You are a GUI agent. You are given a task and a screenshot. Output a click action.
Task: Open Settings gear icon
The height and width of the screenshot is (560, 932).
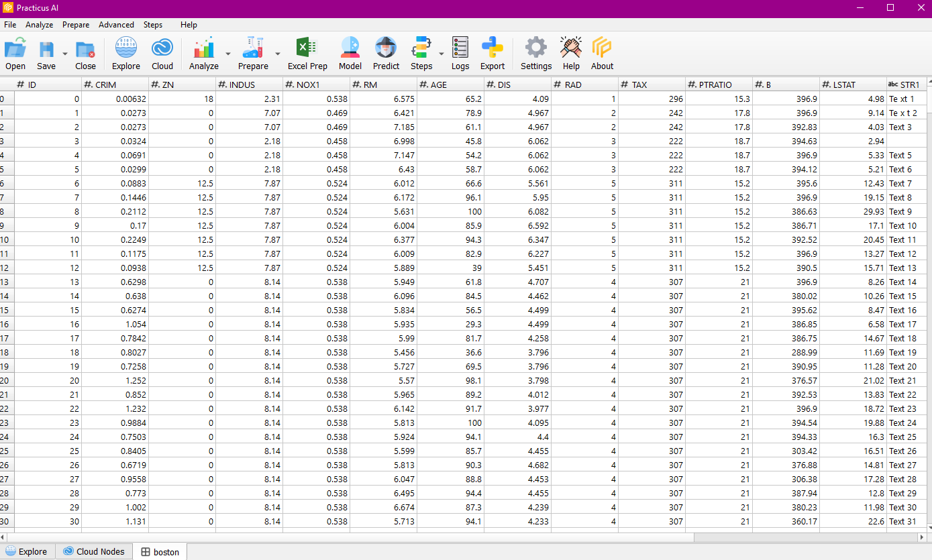pyautogui.click(x=536, y=49)
